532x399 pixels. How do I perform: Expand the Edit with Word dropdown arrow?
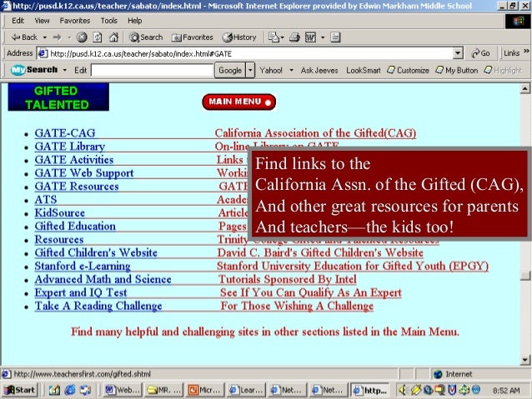coord(323,37)
